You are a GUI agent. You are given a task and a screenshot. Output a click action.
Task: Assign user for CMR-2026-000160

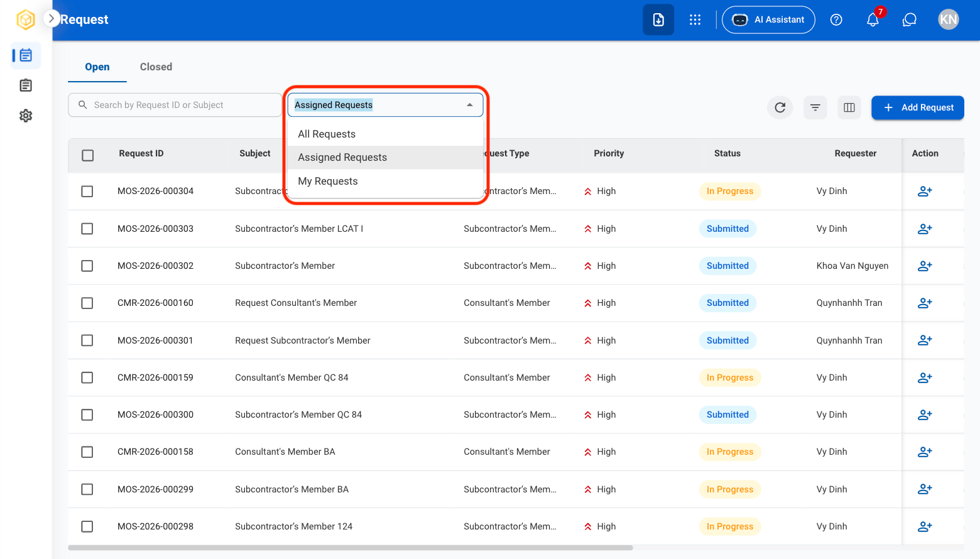click(925, 303)
